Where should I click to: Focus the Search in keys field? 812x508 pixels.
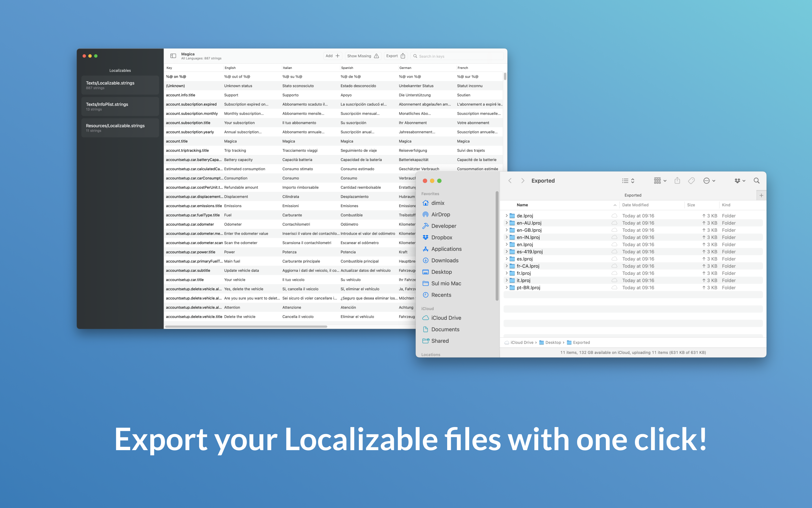click(457, 56)
